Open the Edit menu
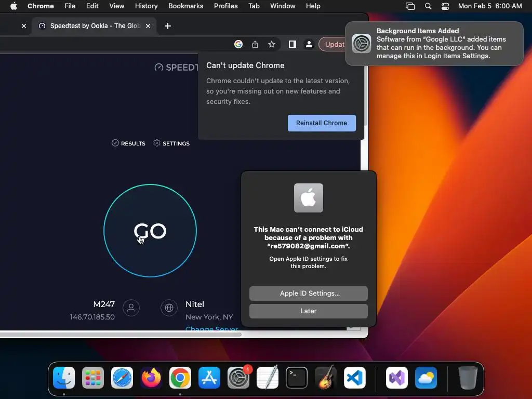 click(92, 6)
